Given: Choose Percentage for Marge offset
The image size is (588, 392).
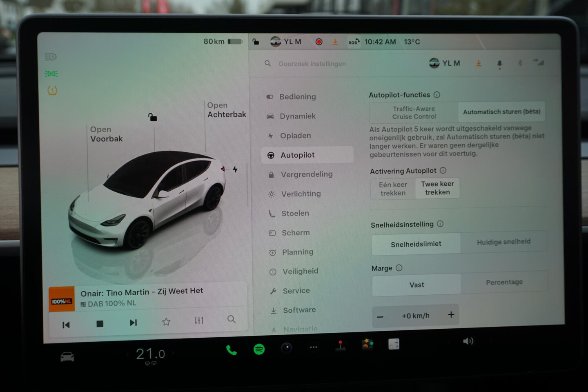Looking at the screenshot, I should [504, 283].
